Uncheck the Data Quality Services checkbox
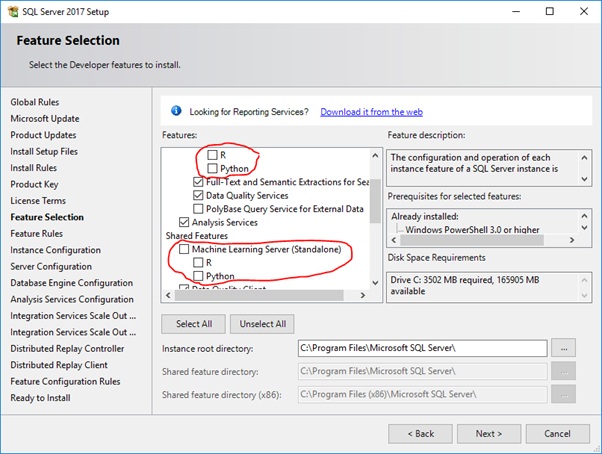This screenshot has height=454, width=602. click(198, 195)
